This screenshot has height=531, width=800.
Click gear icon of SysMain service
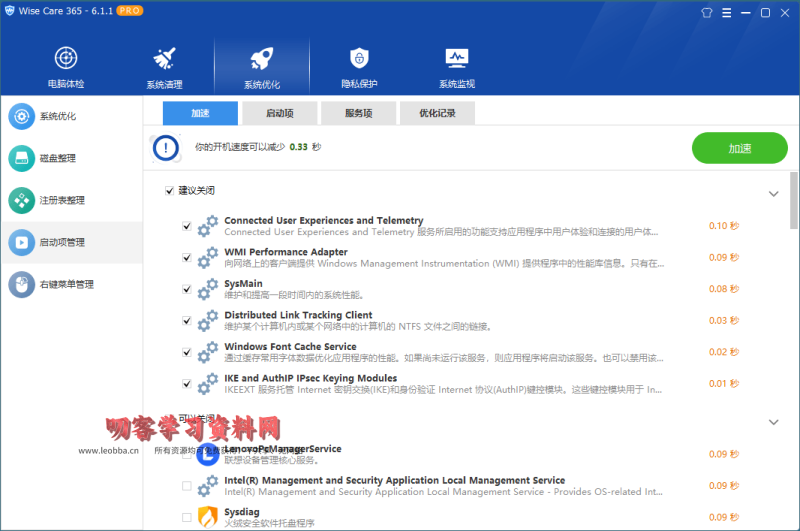[208, 289]
